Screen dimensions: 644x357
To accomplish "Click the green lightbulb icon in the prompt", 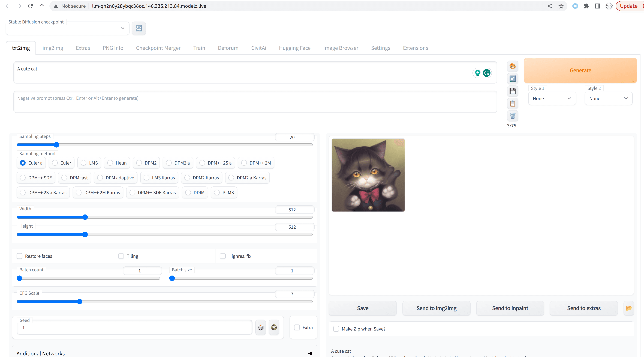I will (478, 73).
